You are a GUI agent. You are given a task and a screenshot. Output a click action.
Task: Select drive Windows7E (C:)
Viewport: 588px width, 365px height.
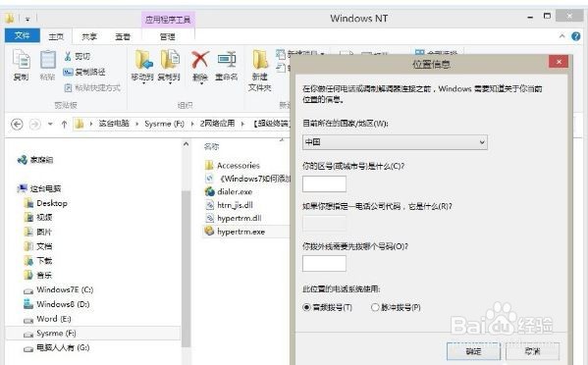click(x=59, y=290)
